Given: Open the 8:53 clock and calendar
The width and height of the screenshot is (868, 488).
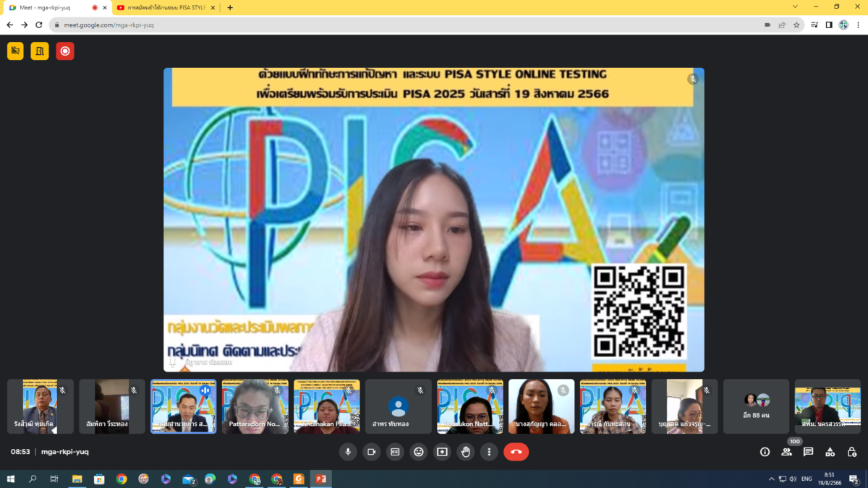Looking at the screenshot, I should click(x=830, y=479).
